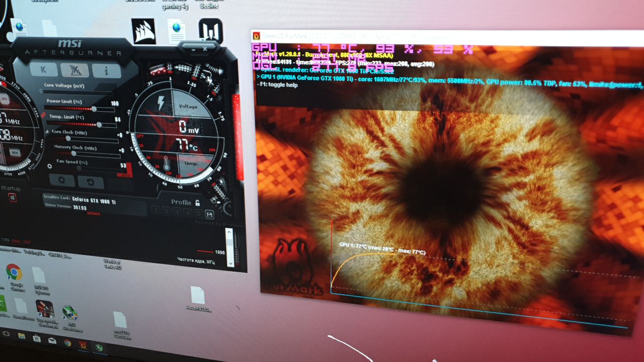Select profile slot 4 in Afterburner
Screen dimensions: 644x362
pyautogui.click(x=188, y=214)
